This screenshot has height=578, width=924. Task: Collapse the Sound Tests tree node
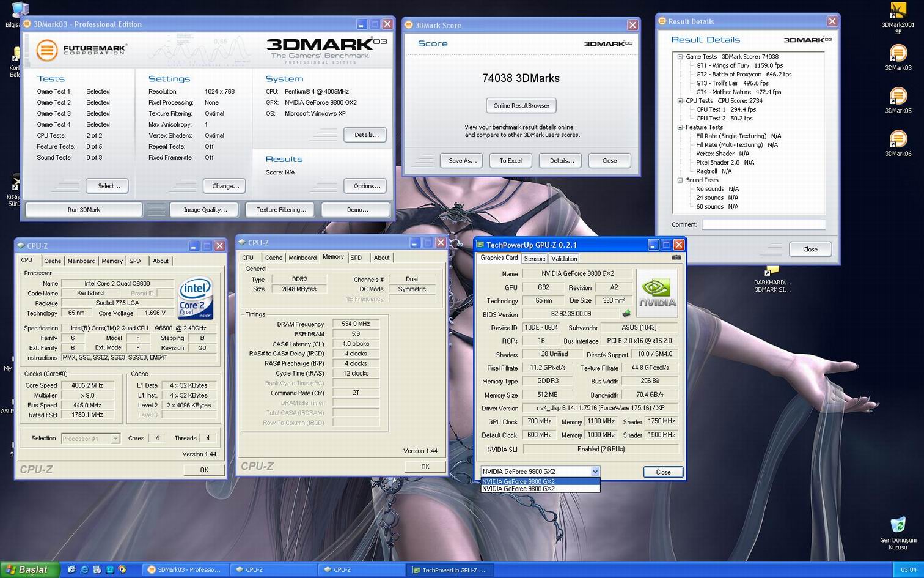click(x=680, y=180)
